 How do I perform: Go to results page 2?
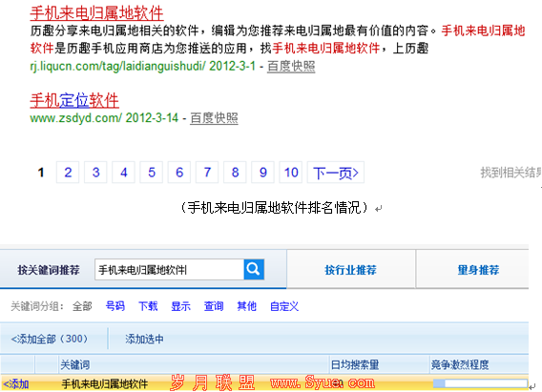point(68,173)
